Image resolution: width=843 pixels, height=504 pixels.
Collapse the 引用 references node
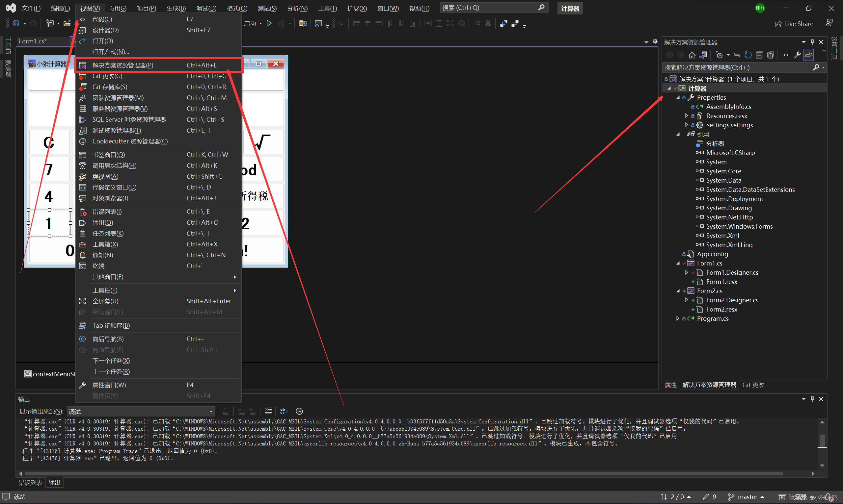point(678,135)
